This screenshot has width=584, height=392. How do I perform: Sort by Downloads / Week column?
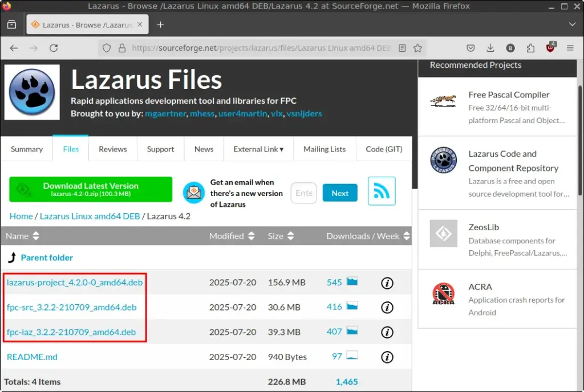(x=368, y=236)
